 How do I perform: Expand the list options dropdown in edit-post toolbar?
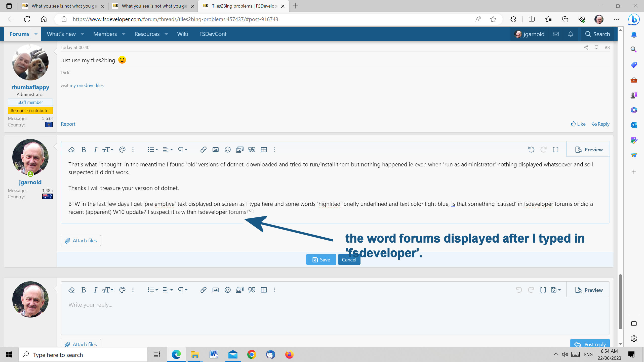pos(153,150)
